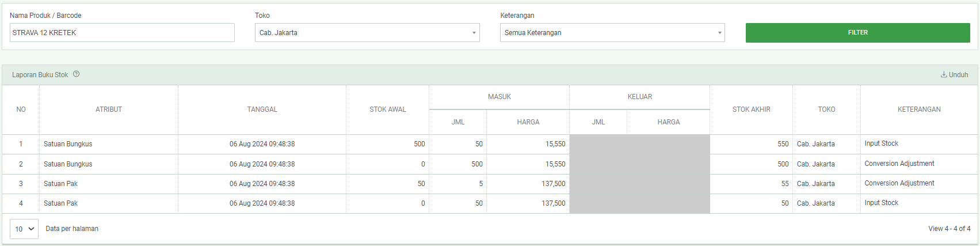
Task: Click the MASUK group header
Action: point(499,97)
